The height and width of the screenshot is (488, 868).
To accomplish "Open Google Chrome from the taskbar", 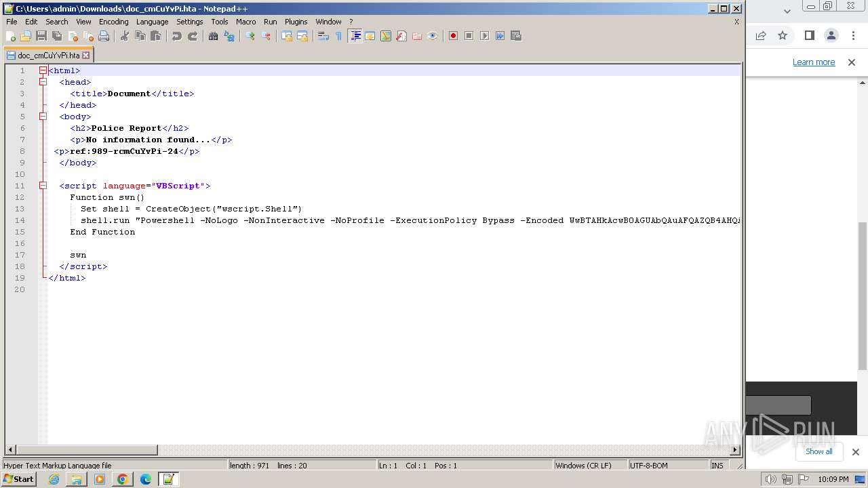I will 123,479.
